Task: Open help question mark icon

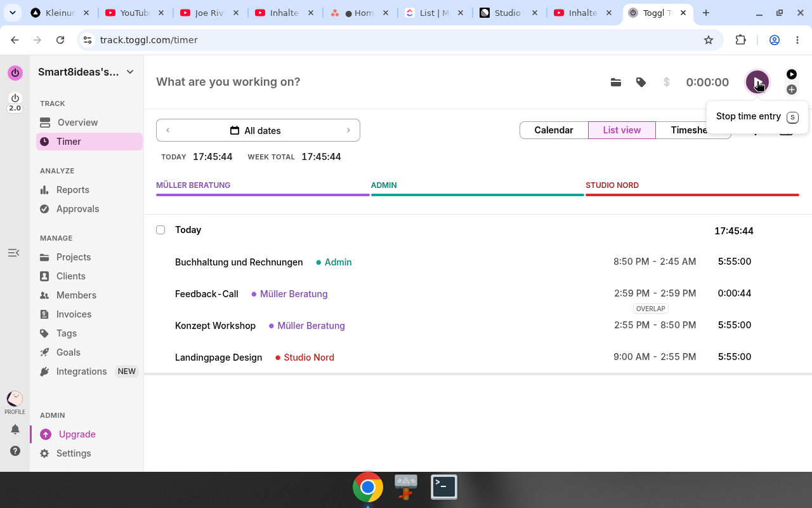Action: point(15,451)
